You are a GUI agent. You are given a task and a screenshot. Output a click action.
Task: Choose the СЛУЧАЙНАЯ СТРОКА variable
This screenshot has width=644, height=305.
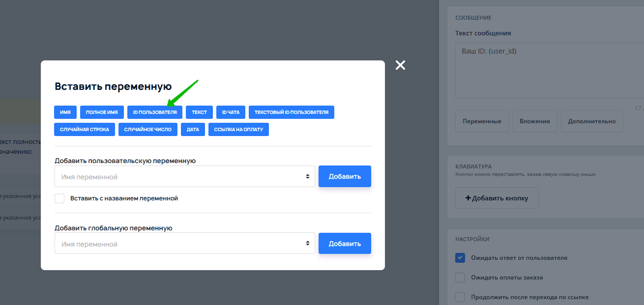pos(85,130)
